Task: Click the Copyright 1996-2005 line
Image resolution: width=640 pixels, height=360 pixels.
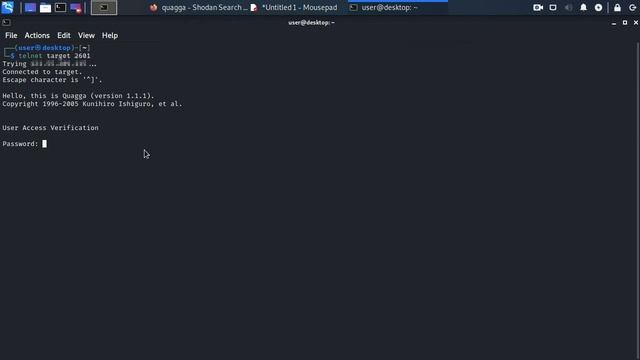Action: click(92, 104)
